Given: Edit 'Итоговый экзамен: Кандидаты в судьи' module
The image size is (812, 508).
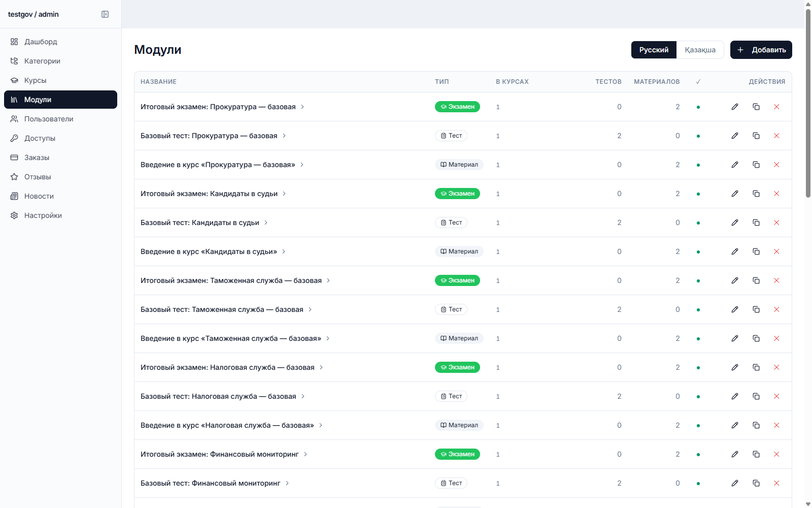Looking at the screenshot, I should point(735,194).
